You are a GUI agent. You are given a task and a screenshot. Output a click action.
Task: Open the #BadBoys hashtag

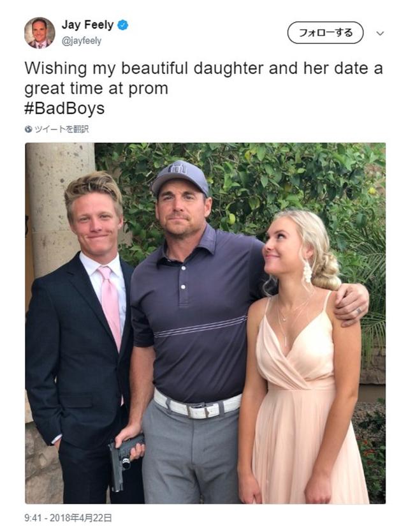click(x=64, y=108)
